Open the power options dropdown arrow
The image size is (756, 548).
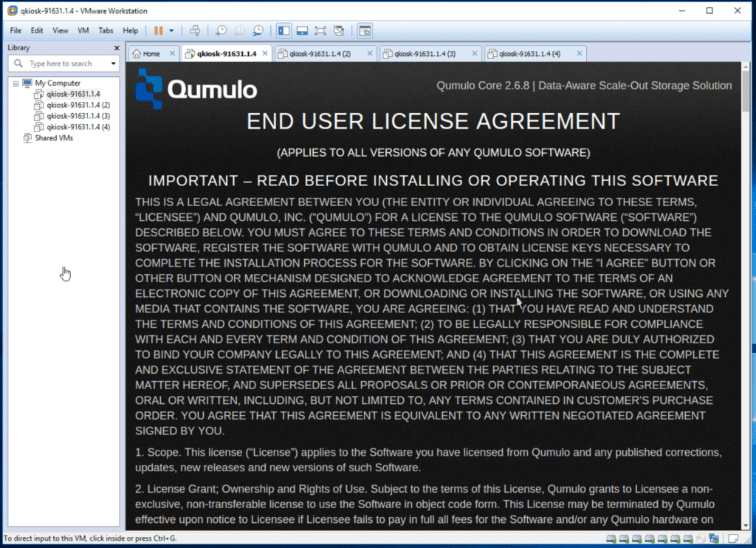point(171,31)
